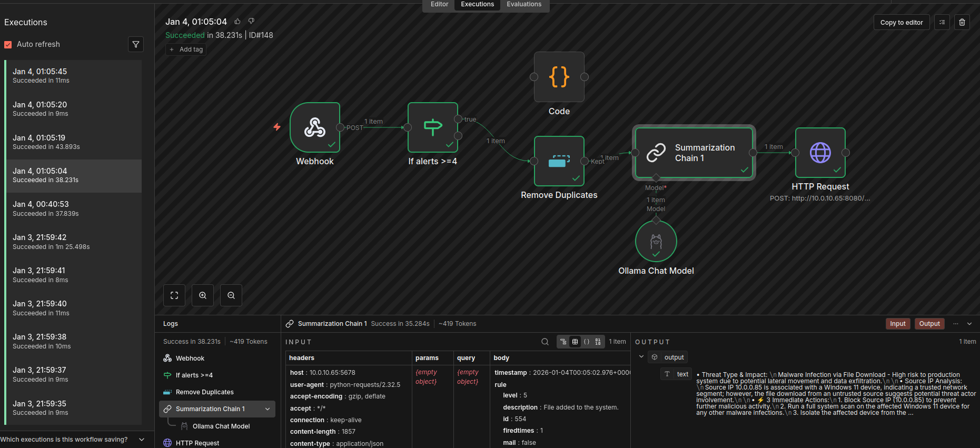Switch to the Evaluations tab
980x448 pixels.
click(524, 4)
